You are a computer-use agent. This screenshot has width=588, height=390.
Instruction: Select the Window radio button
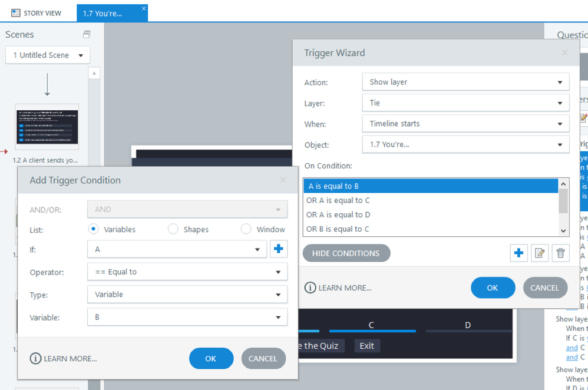(246, 229)
